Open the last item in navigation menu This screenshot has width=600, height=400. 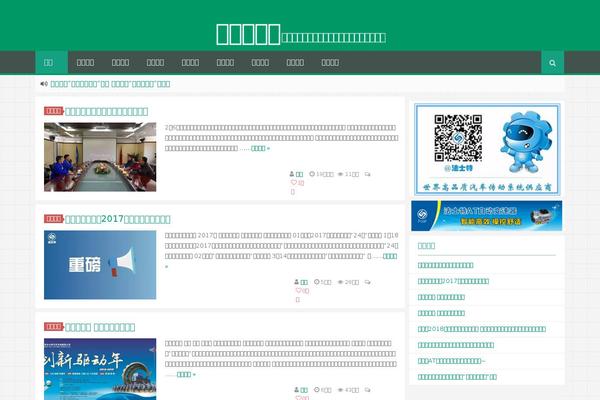tap(330, 62)
